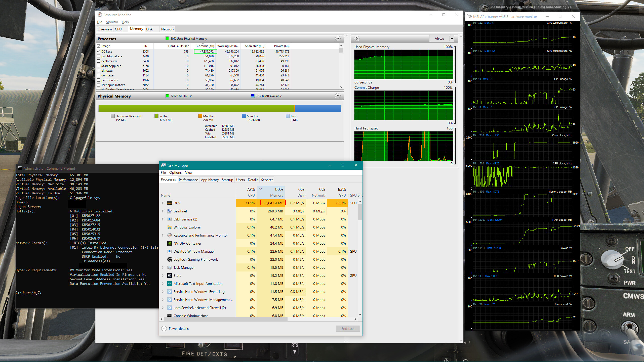644x362 pixels.
Task: Select DCS memory value 35,843.4 MB
Action: (273, 203)
